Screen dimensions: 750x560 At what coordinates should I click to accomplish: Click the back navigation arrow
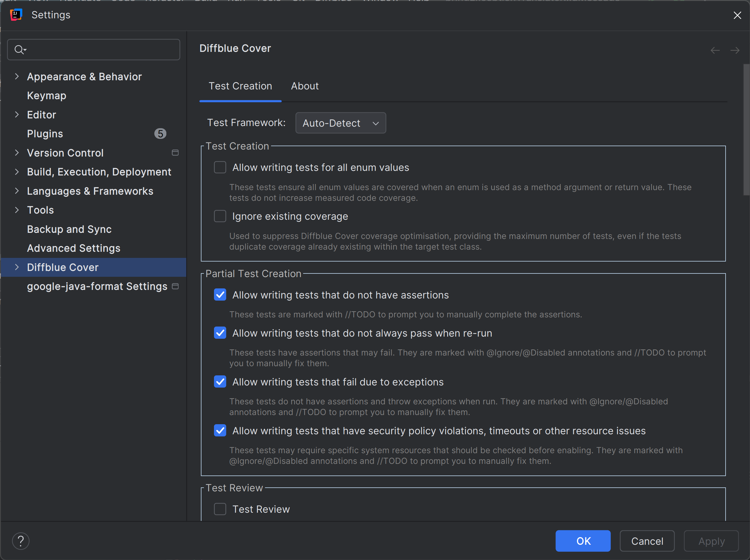[715, 51]
